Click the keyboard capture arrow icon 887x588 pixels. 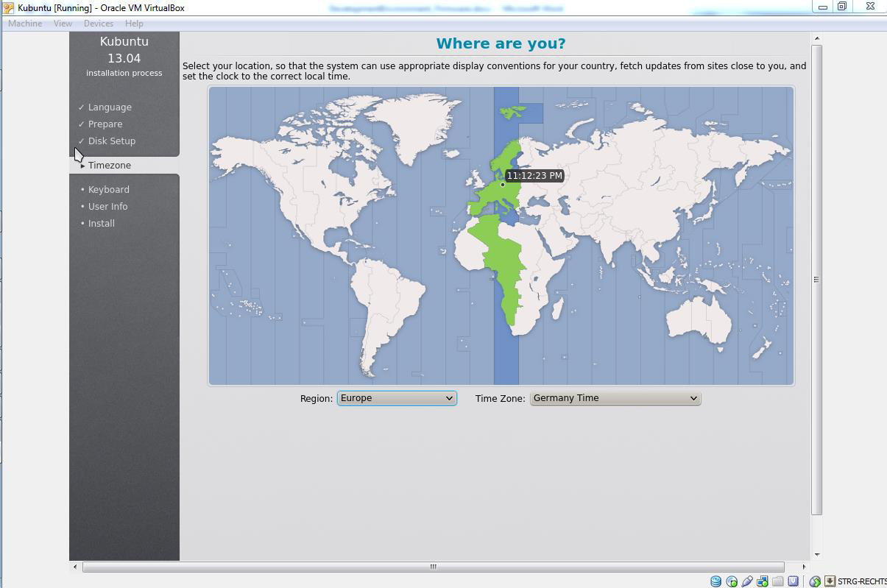[830, 581]
